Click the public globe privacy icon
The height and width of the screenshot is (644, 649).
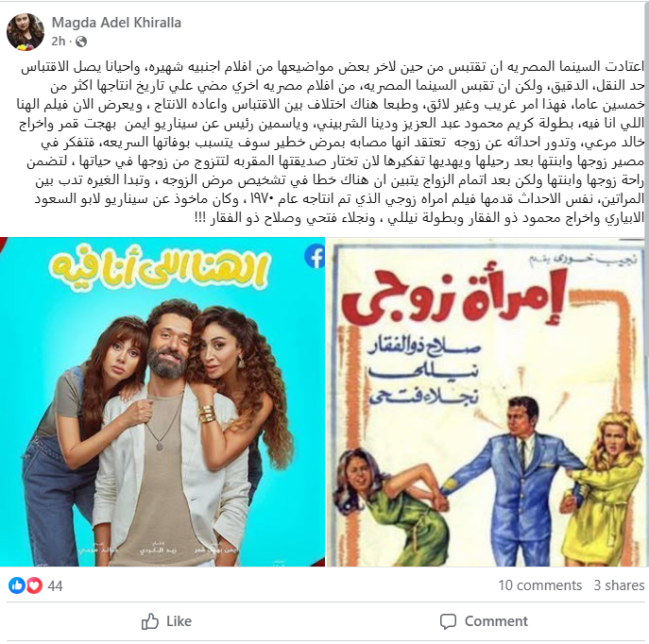click(x=81, y=42)
